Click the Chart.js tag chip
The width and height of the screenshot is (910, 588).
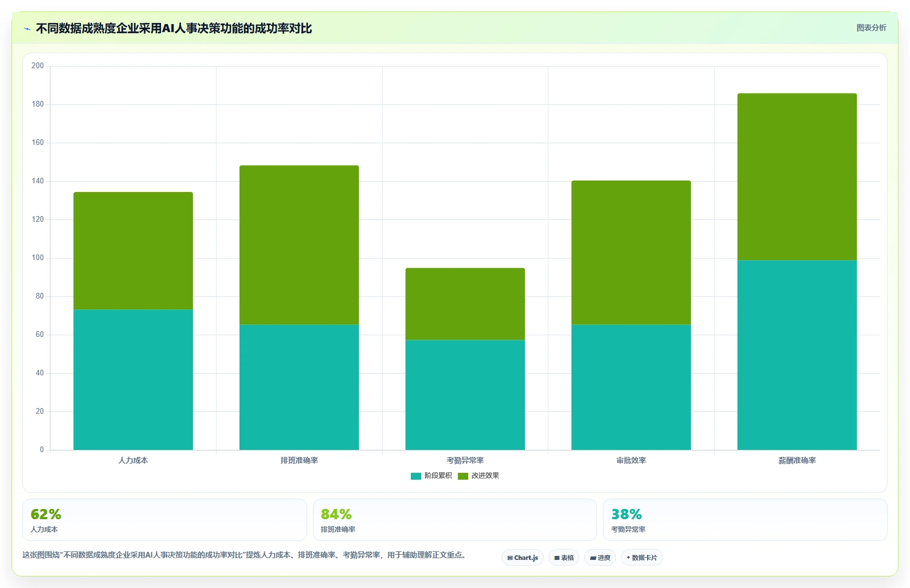(523, 558)
